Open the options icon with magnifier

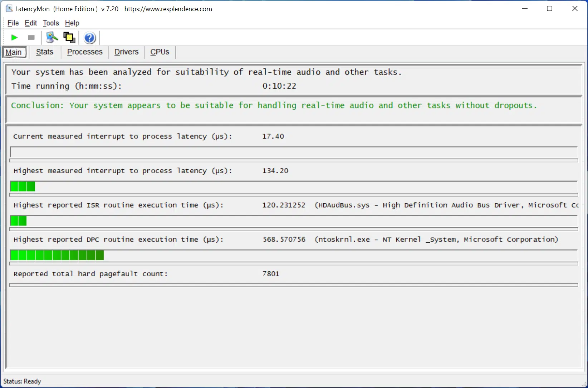52,37
